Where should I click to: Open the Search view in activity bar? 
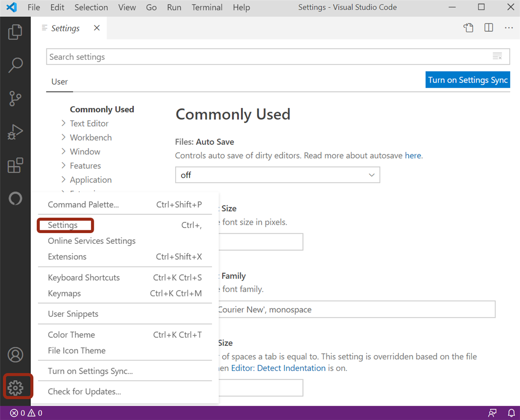tap(15, 65)
